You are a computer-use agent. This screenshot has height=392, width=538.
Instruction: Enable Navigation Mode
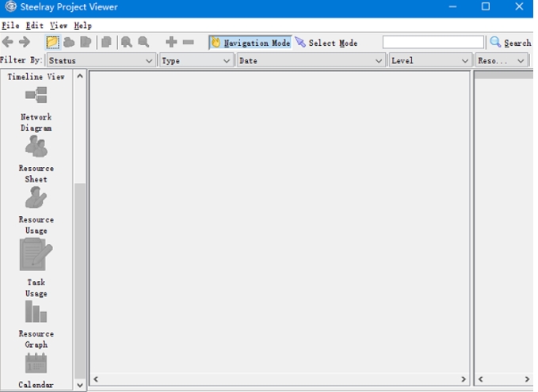pos(250,43)
